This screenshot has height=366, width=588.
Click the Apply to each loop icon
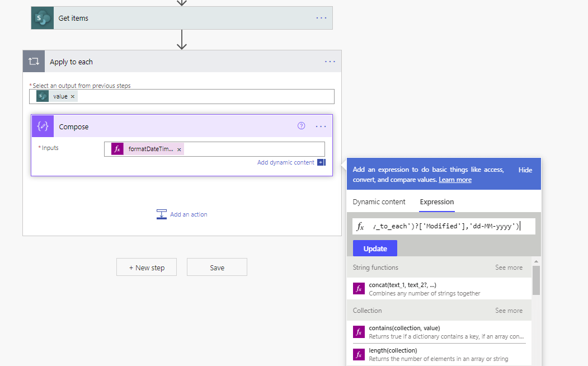pos(34,61)
